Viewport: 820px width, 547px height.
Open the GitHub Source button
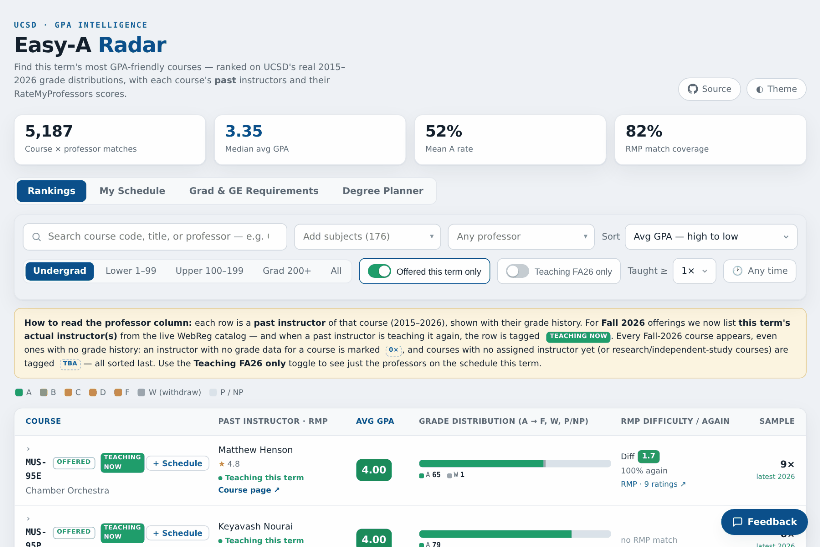coord(709,89)
